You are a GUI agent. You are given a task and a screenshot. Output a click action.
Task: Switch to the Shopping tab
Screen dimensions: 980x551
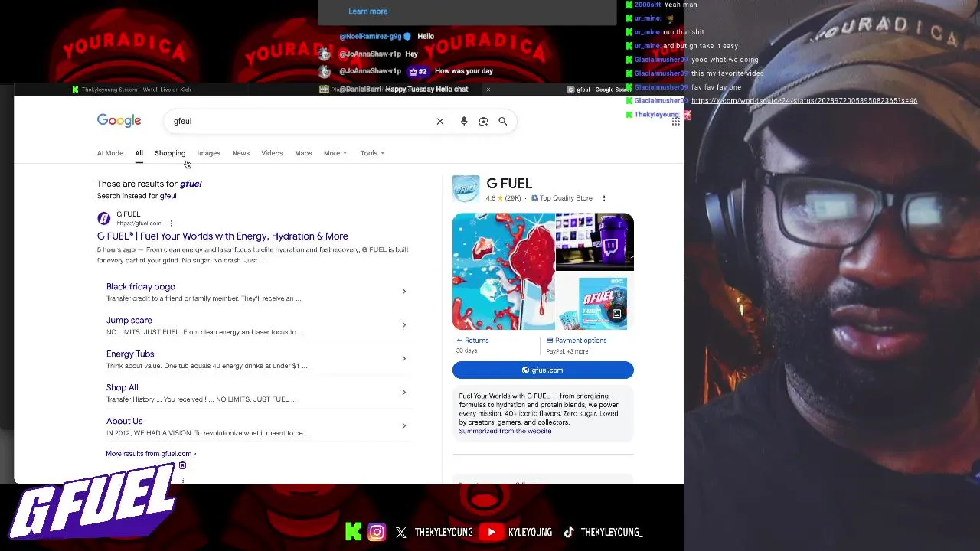[x=170, y=153]
